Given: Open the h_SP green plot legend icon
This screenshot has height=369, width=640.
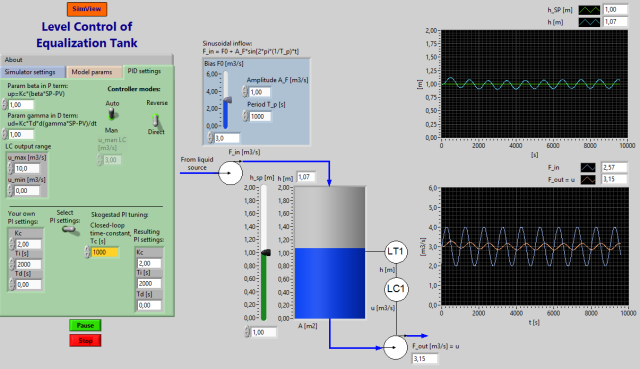Looking at the screenshot, I should pyautogui.click(x=589, y=10).
